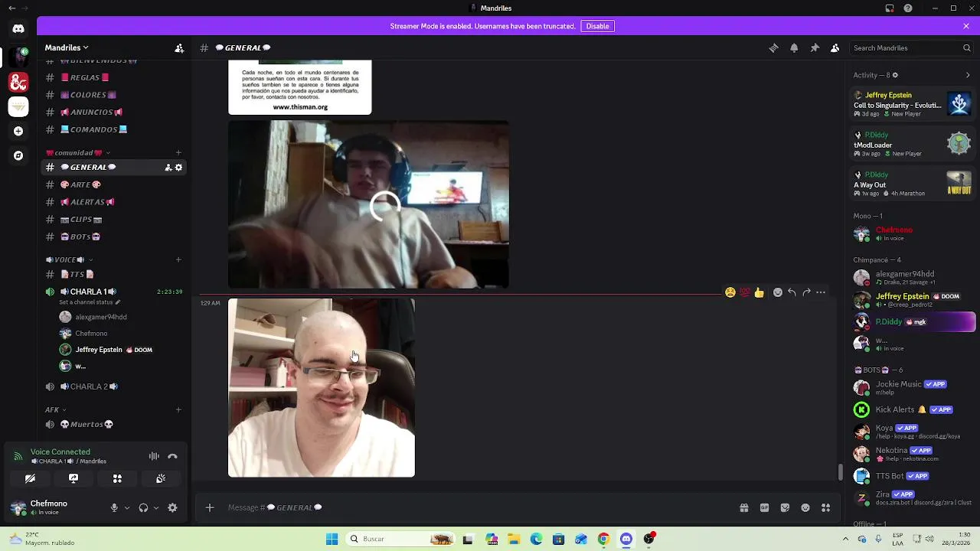Viewport: 980px width, 551px height.
Task: Turn on camera button
Action: [x=30, y=478]
